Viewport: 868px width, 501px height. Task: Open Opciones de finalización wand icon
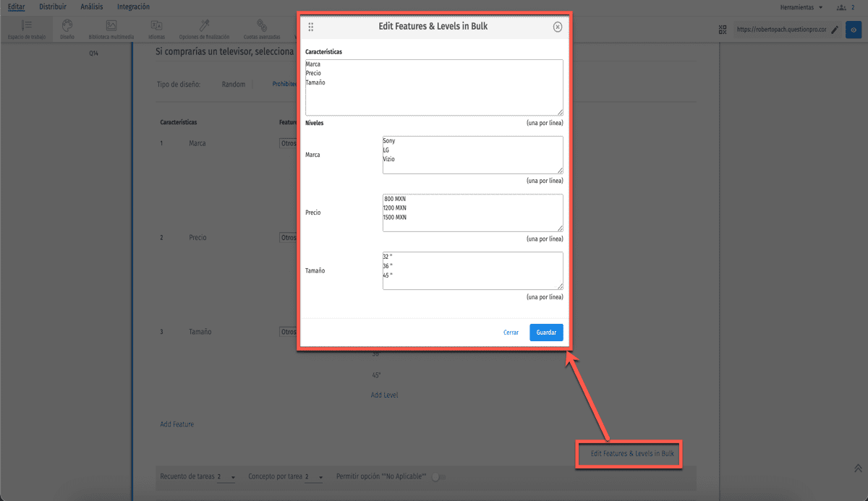click(x=204, y=26)
